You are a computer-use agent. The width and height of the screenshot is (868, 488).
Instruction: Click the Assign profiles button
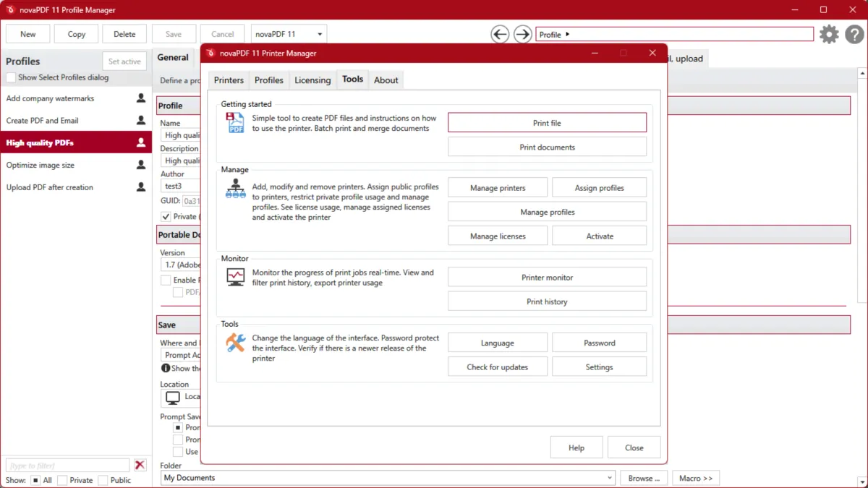[x=599, y=188]
